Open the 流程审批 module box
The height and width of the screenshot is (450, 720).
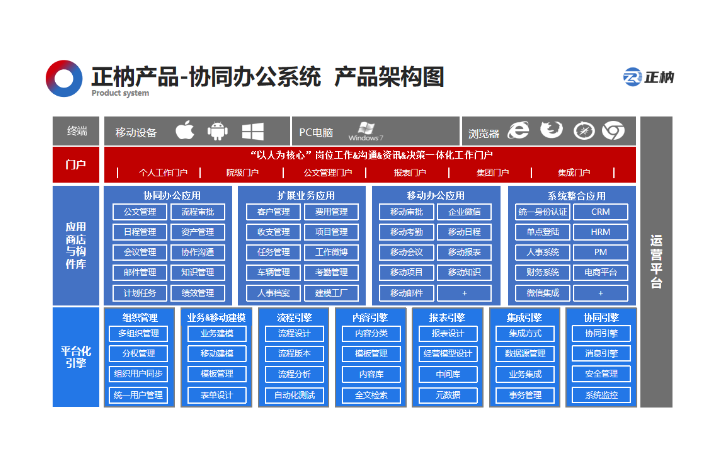198,212
